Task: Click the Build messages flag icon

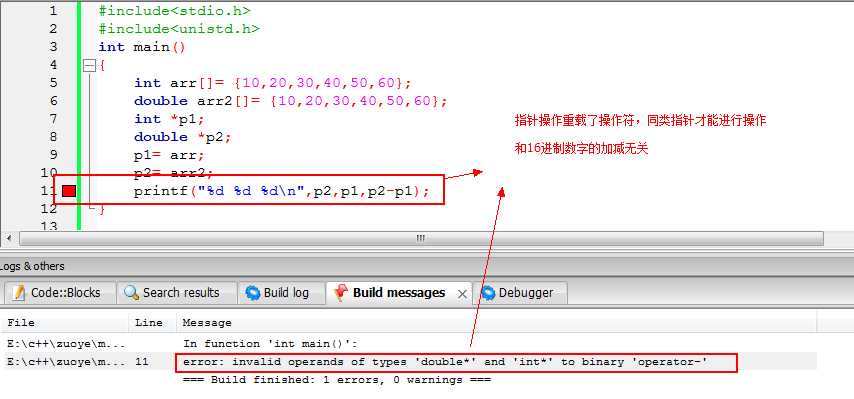Action: pos(341,293)
